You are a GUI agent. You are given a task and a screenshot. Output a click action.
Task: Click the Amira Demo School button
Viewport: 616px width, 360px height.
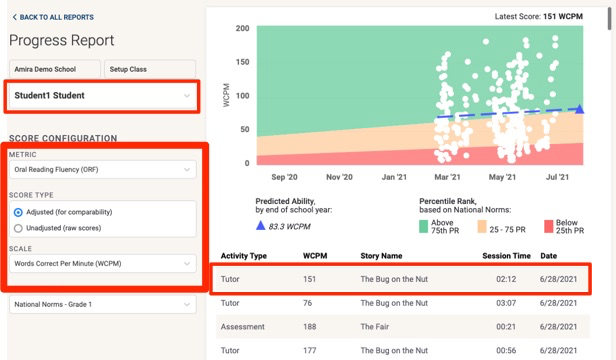pyautogui.click(x=55, y=69)
